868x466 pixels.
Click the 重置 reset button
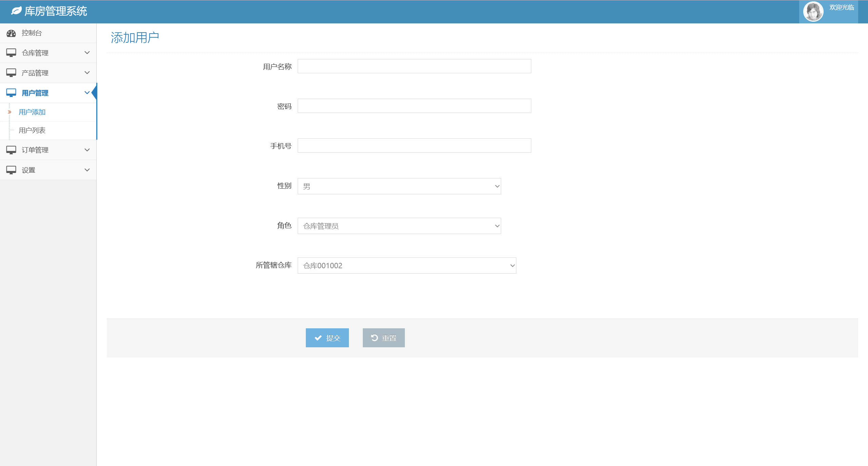pos(383,338)
